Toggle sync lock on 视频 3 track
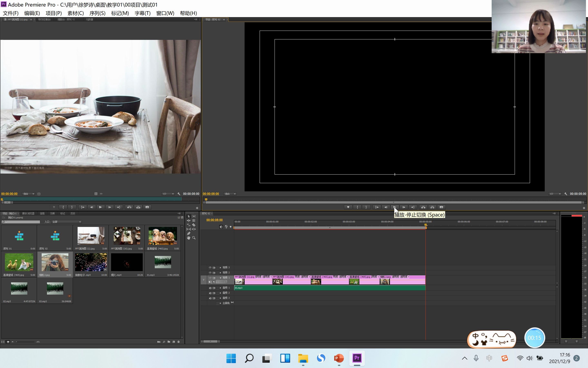 [x=214, y=268]
